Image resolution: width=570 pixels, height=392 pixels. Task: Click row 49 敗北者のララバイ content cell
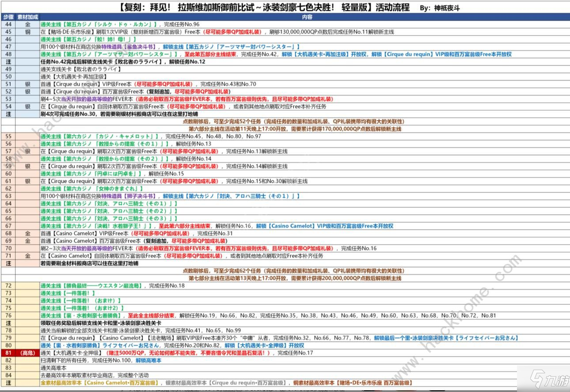pos(304,69)
